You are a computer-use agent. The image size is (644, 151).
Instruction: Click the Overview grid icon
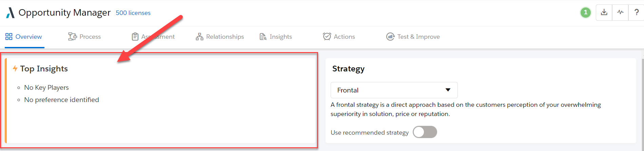[9, 37]
